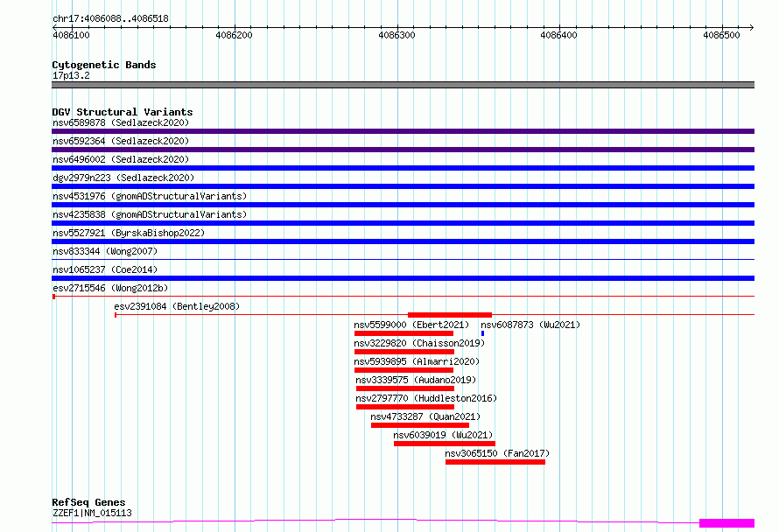Select variant label nsv5527921 (ByrskaBishop2022)
The image size is (779, 532).
pyautogui.click(x=129, y=233)
